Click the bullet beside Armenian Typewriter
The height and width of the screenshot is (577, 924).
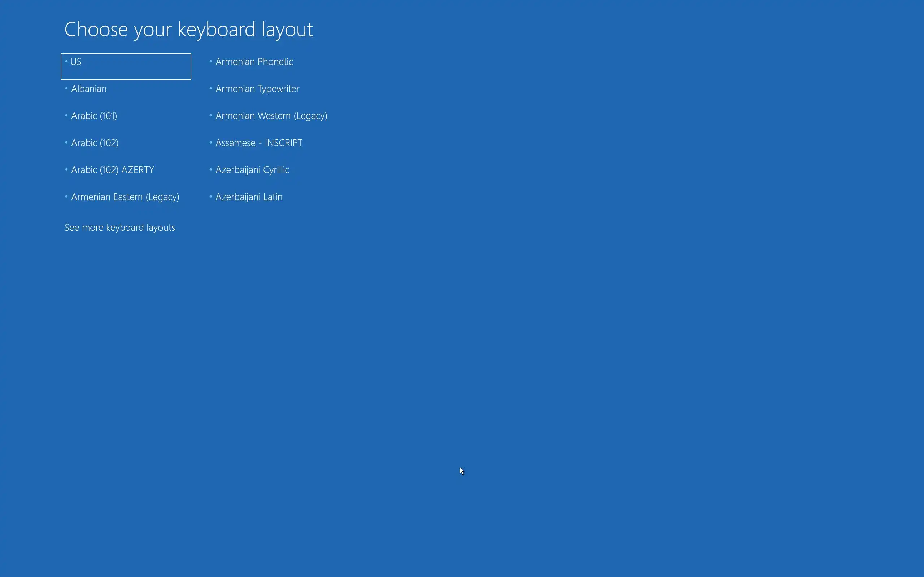(211, 89)
